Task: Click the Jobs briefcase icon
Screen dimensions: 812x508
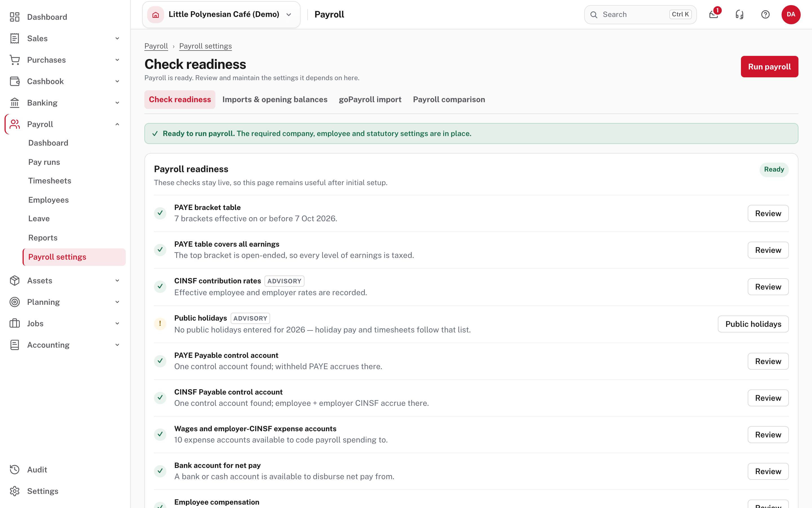Action: pyautogui.click(x=14, y=323)
